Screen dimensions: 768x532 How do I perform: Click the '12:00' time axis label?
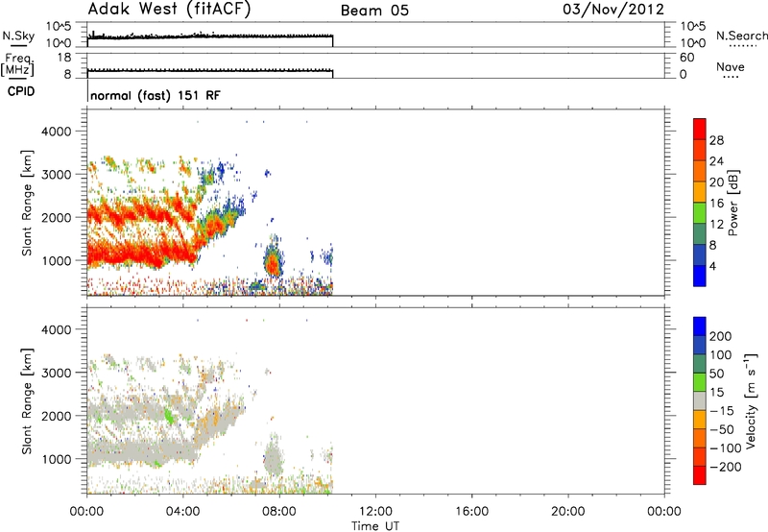coord(375,512)
